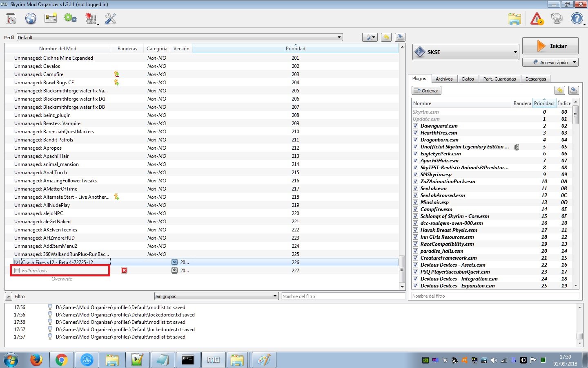
Task: Click the paperclip icon beside Unofficial Skyrim Legendary Edition
Action: click(x=517, y=147)
